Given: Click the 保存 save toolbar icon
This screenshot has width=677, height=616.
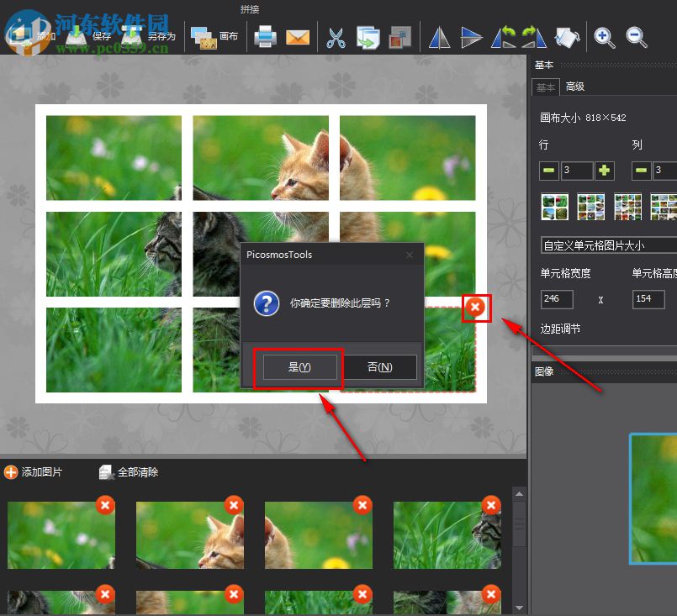Looking at the screenshot, I should click(77, 35).
